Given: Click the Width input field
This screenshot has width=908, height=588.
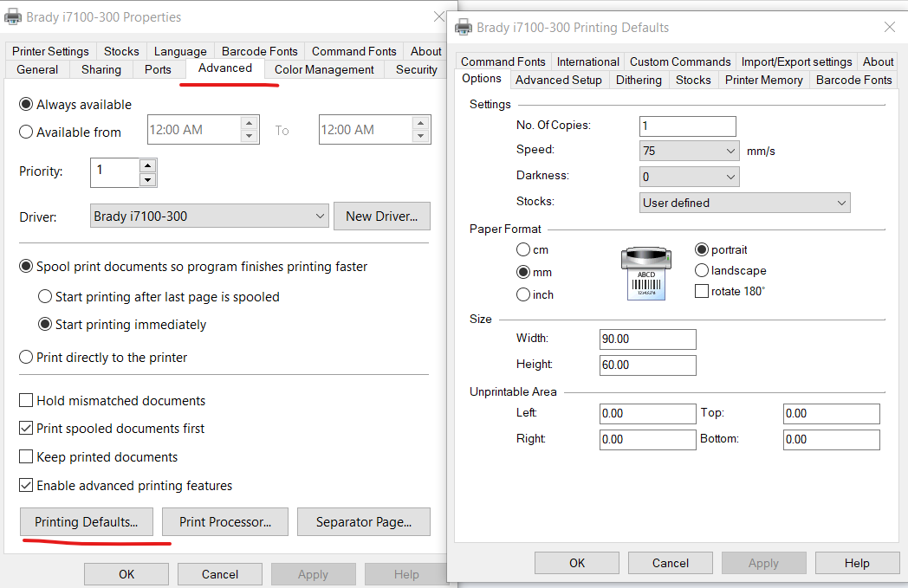Looking at the screenshot, I should 647,339.
